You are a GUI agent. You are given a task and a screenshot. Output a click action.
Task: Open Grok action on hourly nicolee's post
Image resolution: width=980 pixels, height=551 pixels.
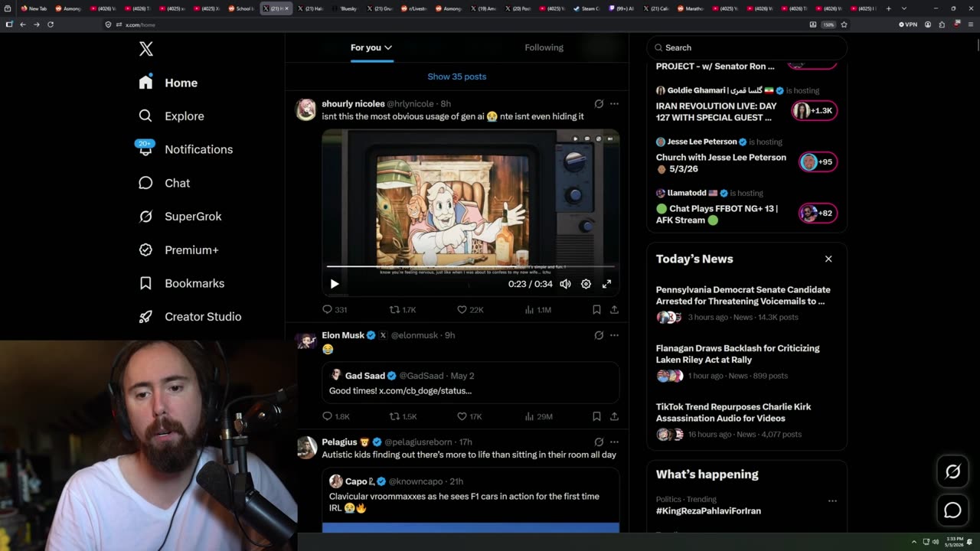(599, 103)
